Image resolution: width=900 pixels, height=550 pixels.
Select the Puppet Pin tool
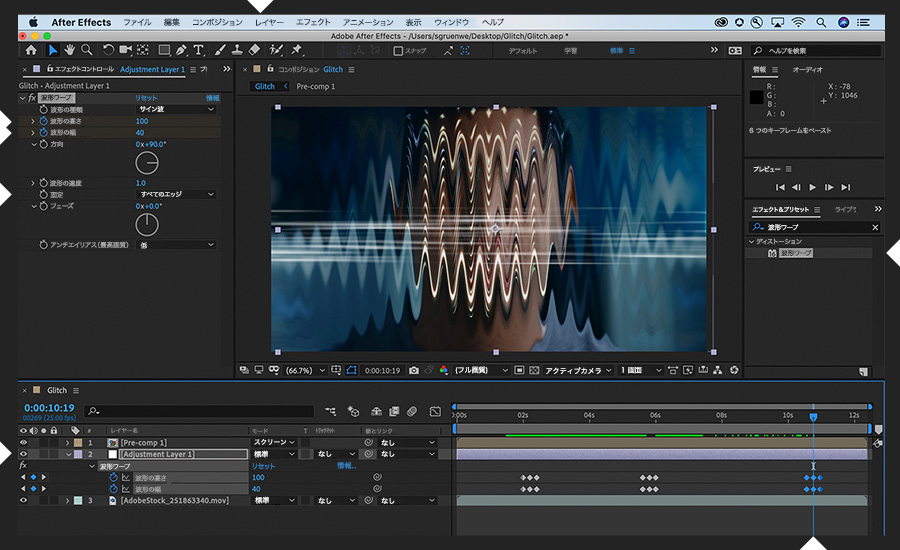[x=297, y=50]
